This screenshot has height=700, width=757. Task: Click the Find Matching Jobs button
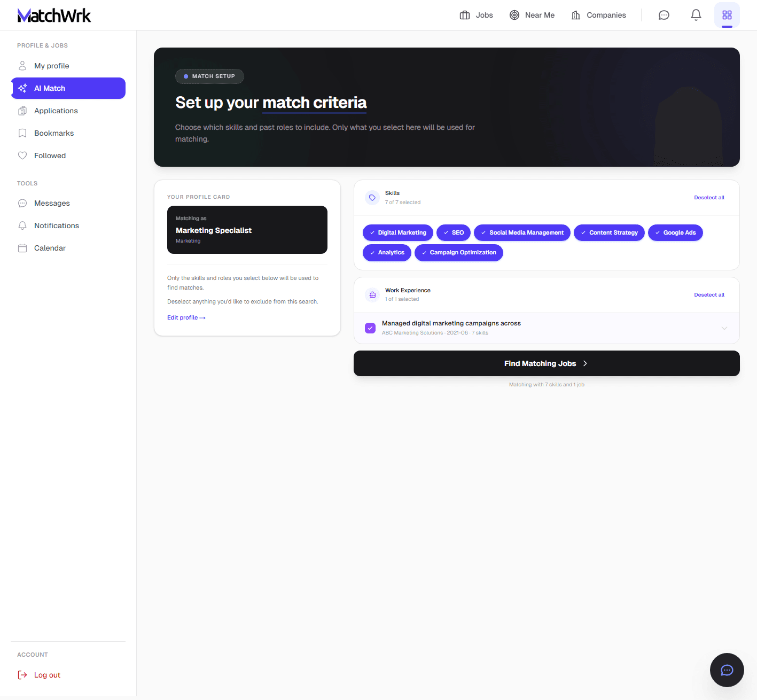tap(547, 363)
